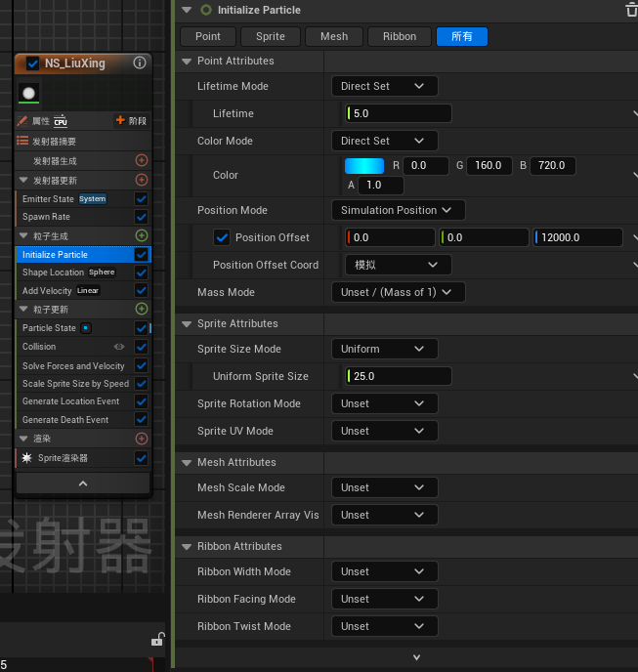
Task: Switch to the Ribbon filter tab
Action: (400, 36)
